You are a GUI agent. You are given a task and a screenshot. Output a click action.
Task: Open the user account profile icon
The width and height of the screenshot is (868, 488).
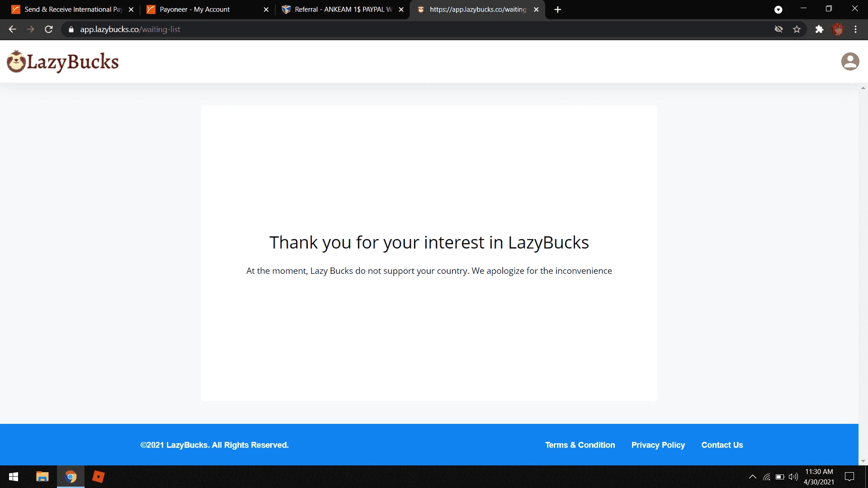[x=850, y=61]
